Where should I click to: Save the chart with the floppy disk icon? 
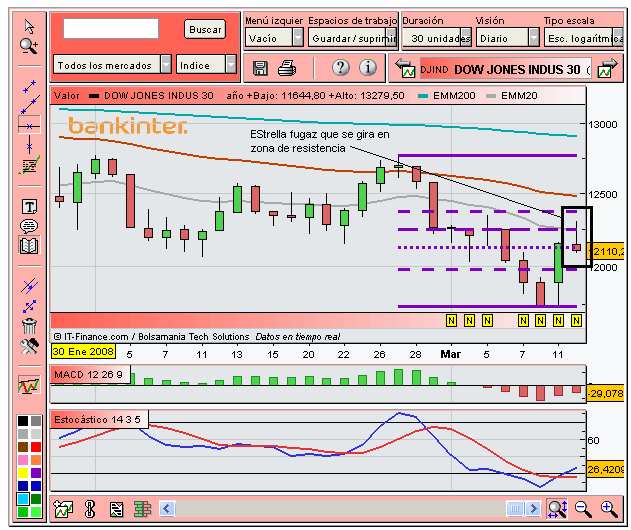[x=260, y=68]
